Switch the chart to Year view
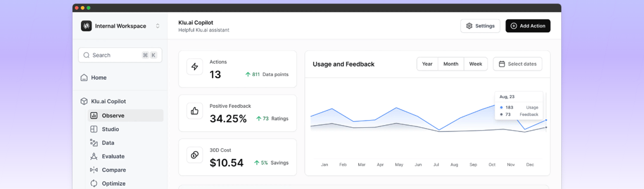Screen dimensions: 644x189 (427, 64)
